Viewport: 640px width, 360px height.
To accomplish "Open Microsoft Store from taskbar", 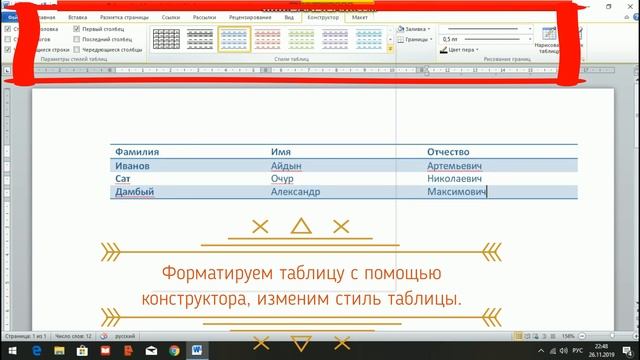I will click(82, 351).
